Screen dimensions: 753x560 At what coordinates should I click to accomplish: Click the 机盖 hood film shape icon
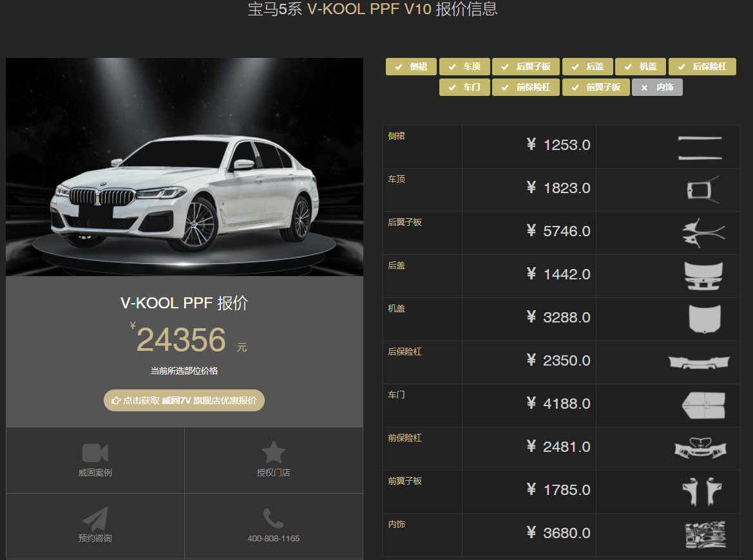pos(704,319)
